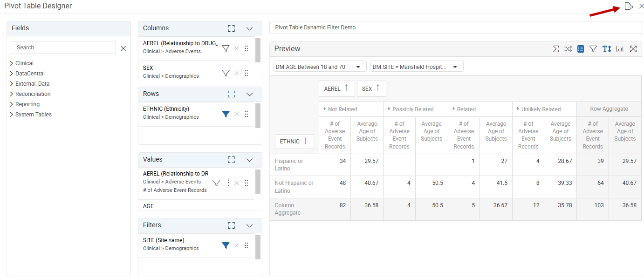Expand the Related column group
644x278 pixels.
[x=453, y=109]
